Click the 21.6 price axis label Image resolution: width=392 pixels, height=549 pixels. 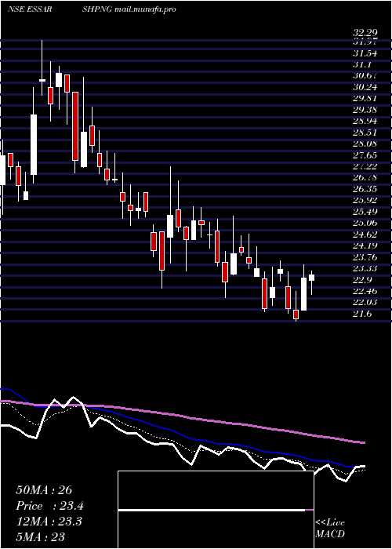pos(363,314)
